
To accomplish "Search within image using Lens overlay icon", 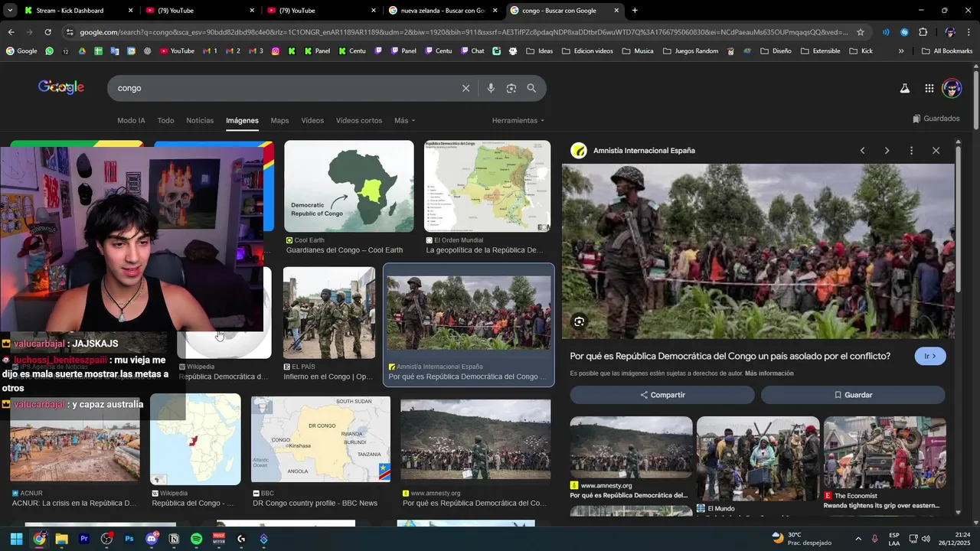I will (580, 321).
